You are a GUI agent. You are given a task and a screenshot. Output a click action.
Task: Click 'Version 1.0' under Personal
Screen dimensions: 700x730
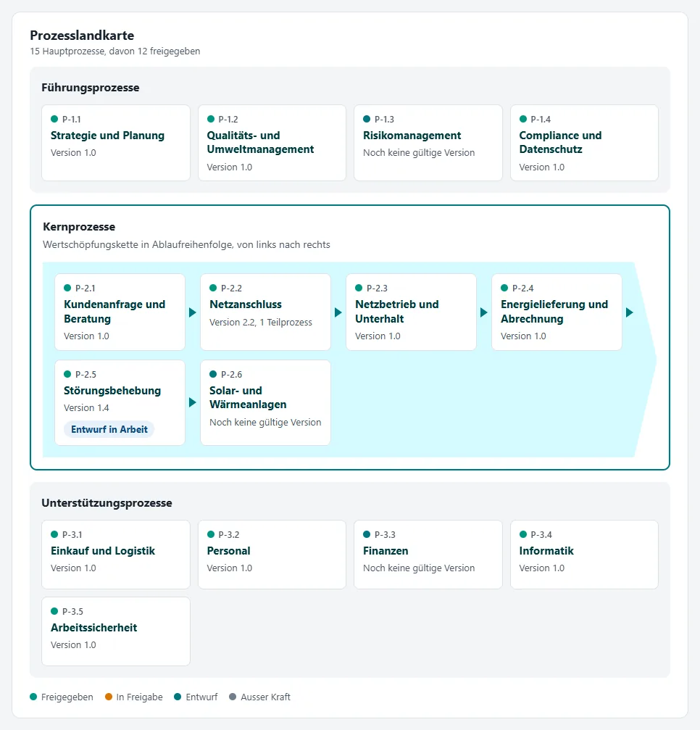pyautogui.click(x=230, y=568)
